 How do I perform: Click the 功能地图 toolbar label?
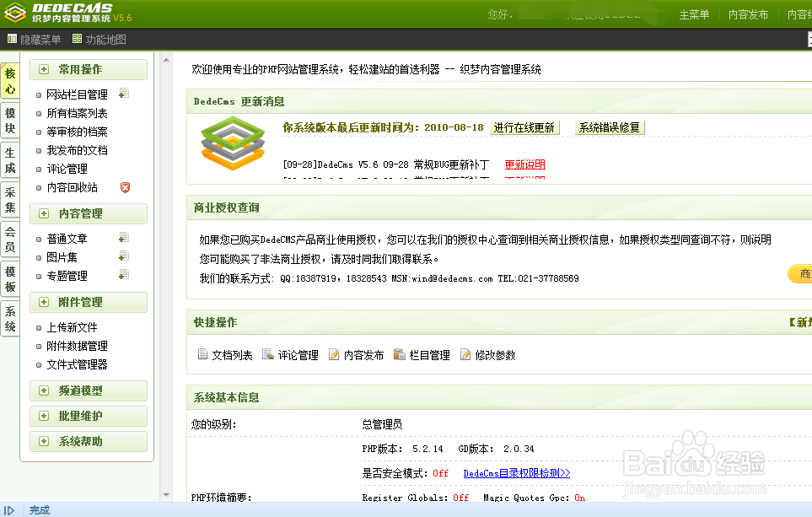(x=105, y=40)
